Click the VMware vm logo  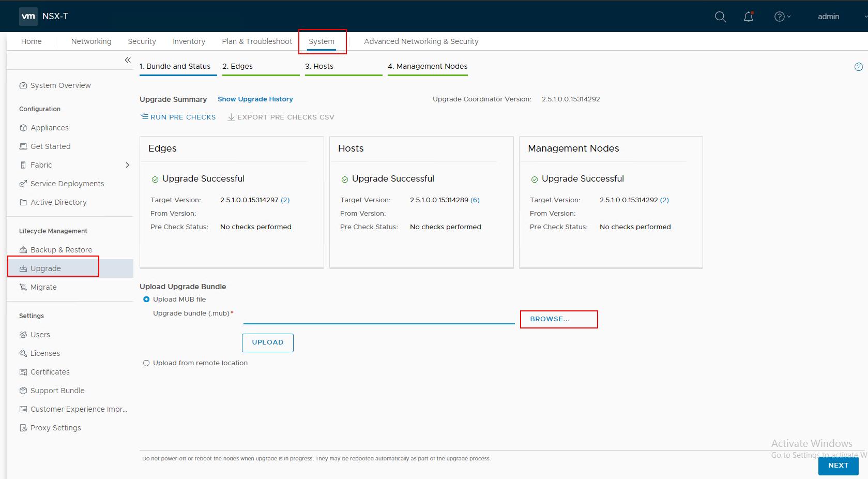(x=28, y=16)
